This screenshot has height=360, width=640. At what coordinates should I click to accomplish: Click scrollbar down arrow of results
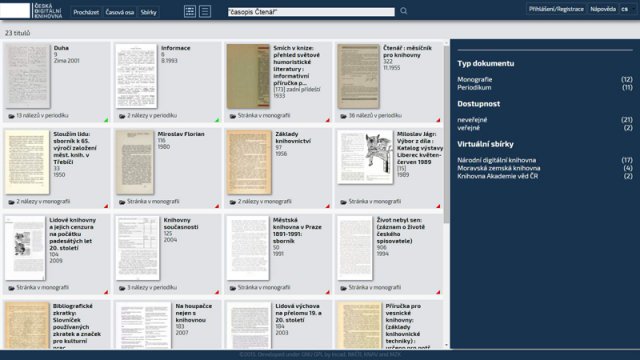pyautogui.click(x=447, y=345)
